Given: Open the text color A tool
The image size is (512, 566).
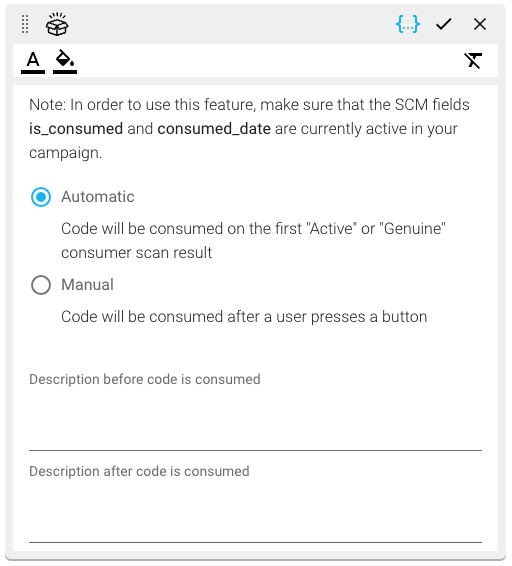Looking at the screenshot, I should point(33,60).
